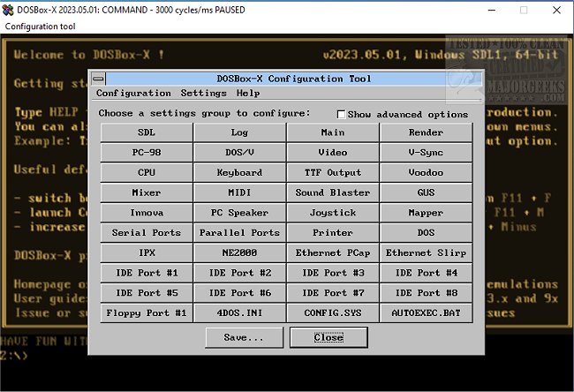Click the DOSBox-X Configuration Tool title bar
Screen dimensions: 574x392
293,79
